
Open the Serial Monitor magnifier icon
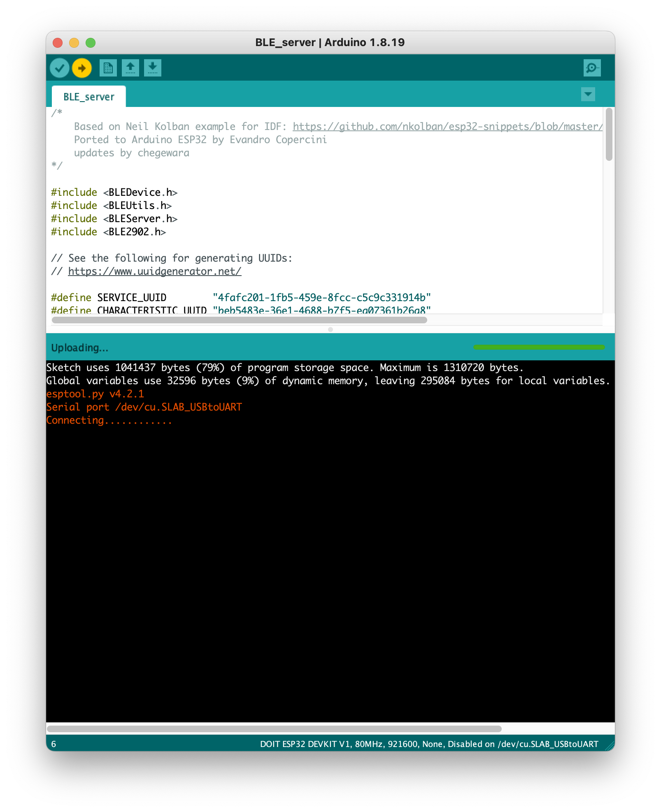pos(592,68)
